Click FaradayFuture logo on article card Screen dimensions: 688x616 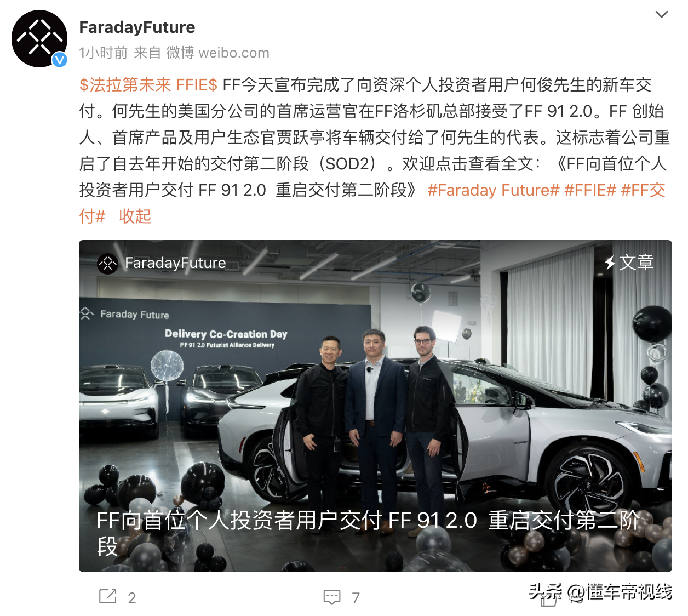107,264
